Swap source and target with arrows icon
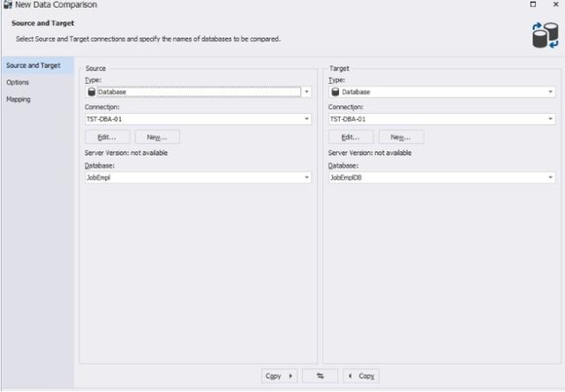565x392 pixels. (x=320, y=376)
